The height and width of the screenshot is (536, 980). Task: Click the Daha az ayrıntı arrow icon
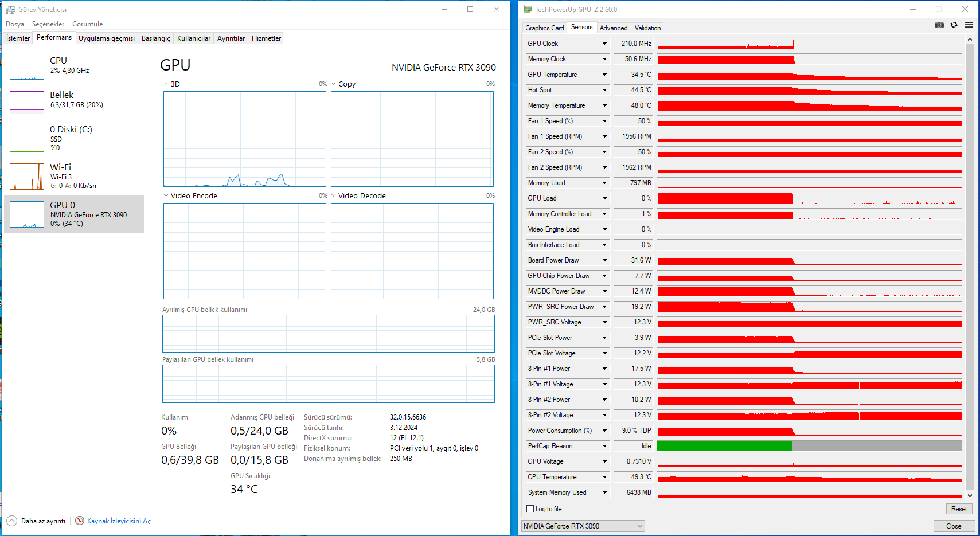click(11, 521)
